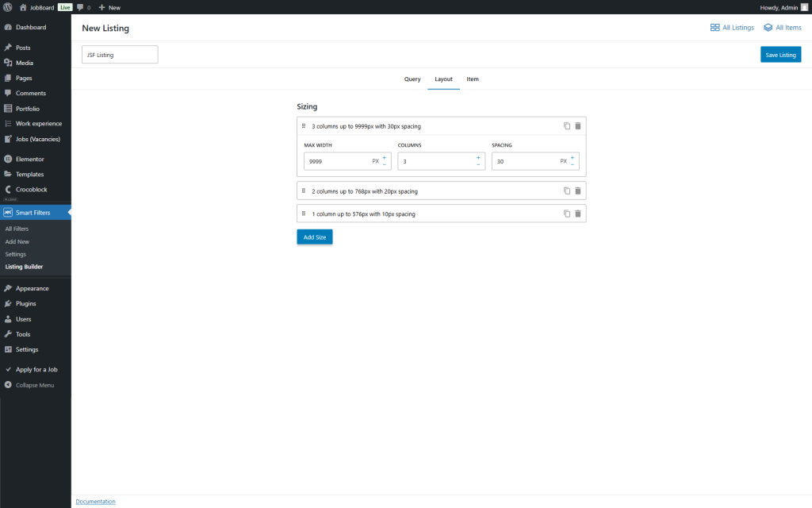Increase Columns with plus stepper
This screenshot has height=508, width=812.
coord(478,158)
